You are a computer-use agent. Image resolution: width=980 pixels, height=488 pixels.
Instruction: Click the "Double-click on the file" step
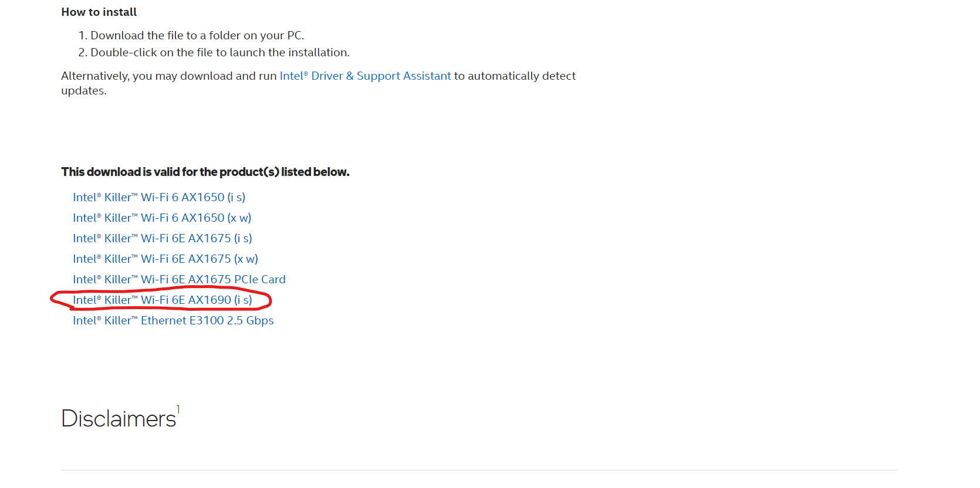tap(219, 53)
